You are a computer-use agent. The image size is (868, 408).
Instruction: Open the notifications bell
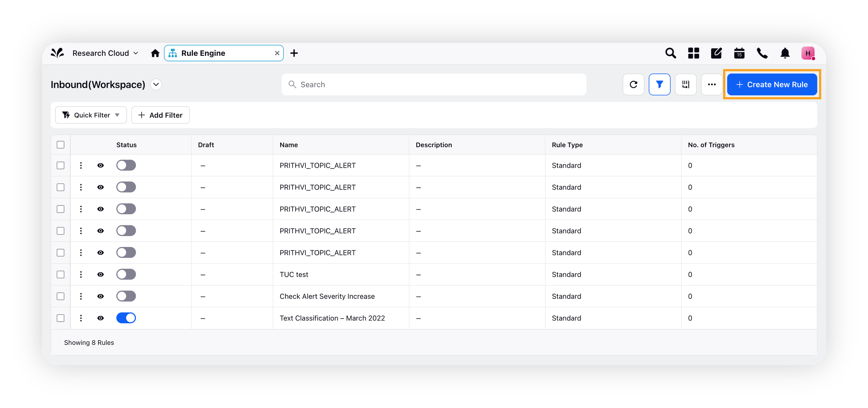coord(785,53)
